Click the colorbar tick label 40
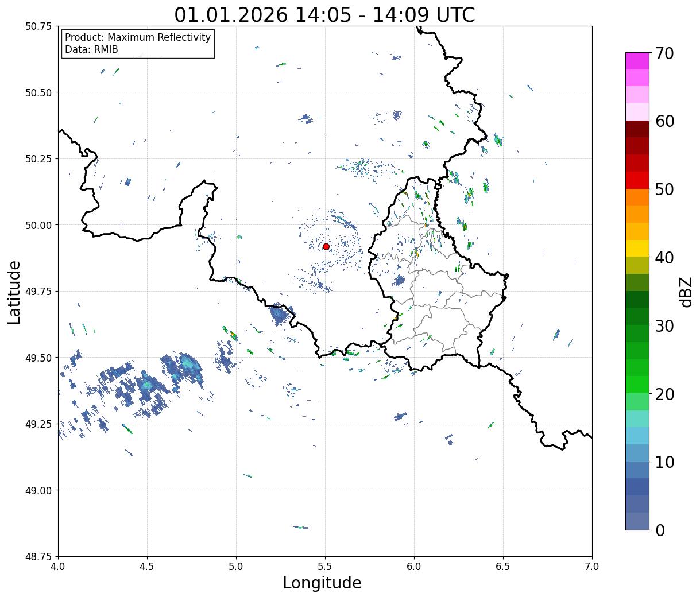 pyautogui.click(x=665, y=257)
